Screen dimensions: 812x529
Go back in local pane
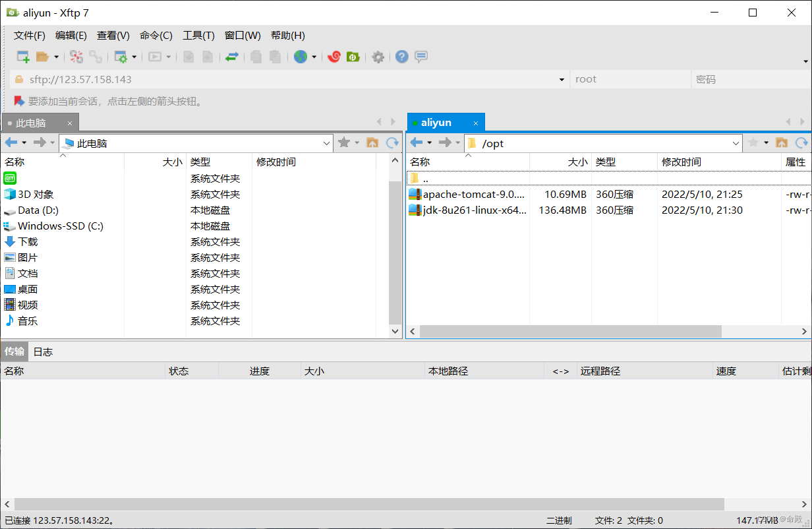pyautogui.click(x=11, y=142)
